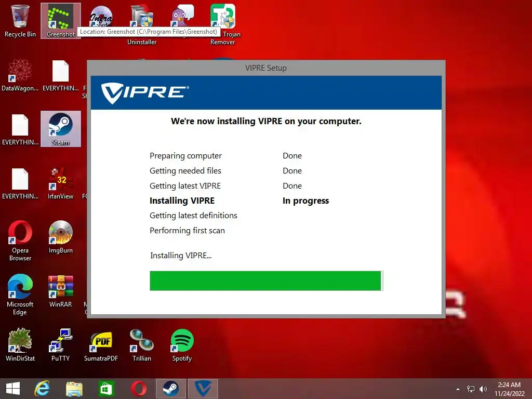Click the 'Getting needed files' step label
The height and width of the screenshot is (399, 532).
pos(185,170)
